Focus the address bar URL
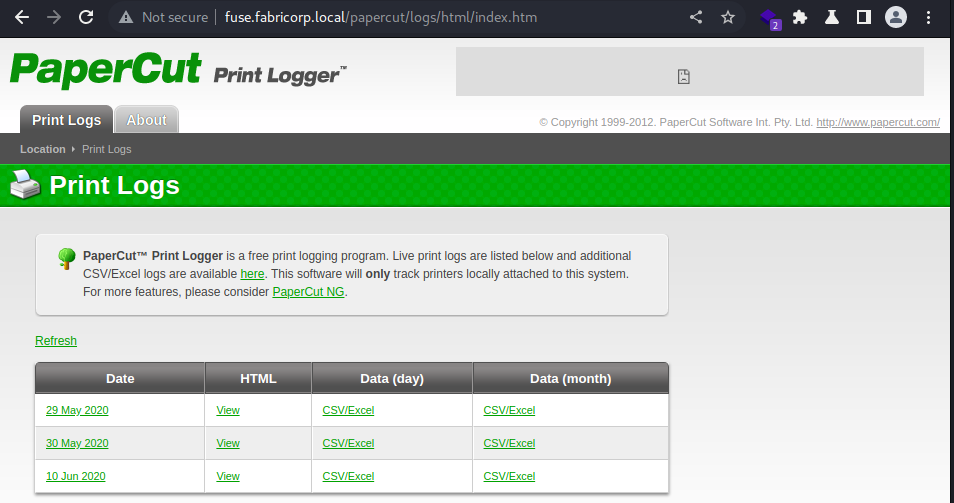This screenshot has width=954, height=503. coord(381,17)
